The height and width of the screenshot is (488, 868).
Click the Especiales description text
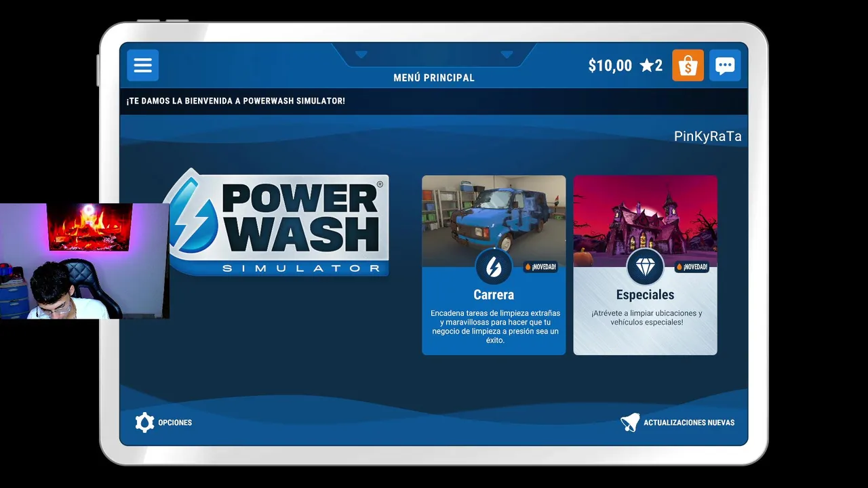[x=646, y=318]
